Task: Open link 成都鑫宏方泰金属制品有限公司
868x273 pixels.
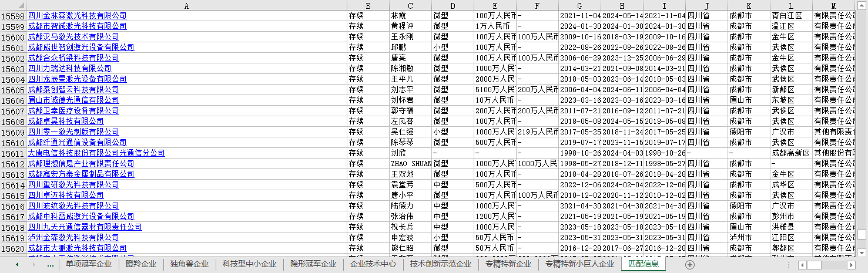Action: coord(81,174)
